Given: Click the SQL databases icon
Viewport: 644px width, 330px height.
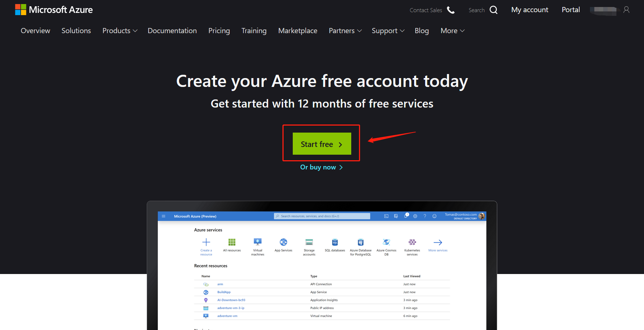Looking at the screenshot, I should pyautogui.click(x=335, y=242).
